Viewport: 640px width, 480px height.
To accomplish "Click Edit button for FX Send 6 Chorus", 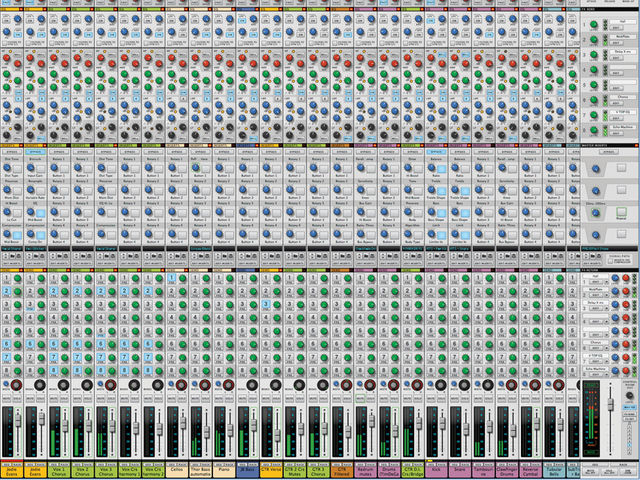I will pos(616,103).
